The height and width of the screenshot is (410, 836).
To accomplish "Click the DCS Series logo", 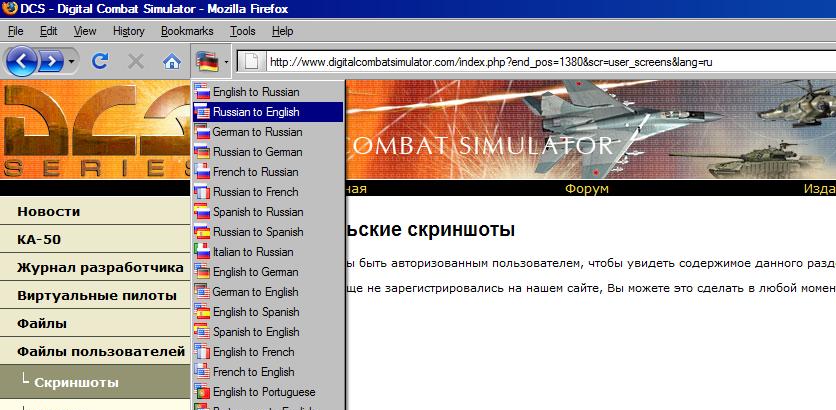I will tap(95, 130).
